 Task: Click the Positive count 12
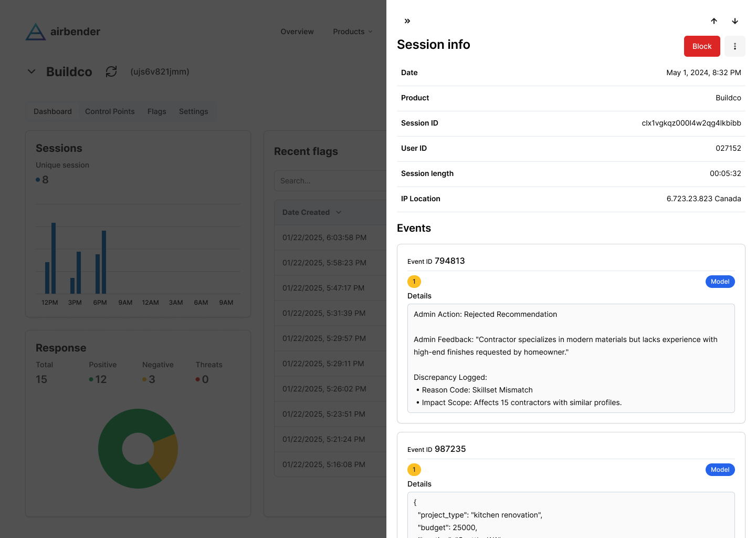(101, 379)
